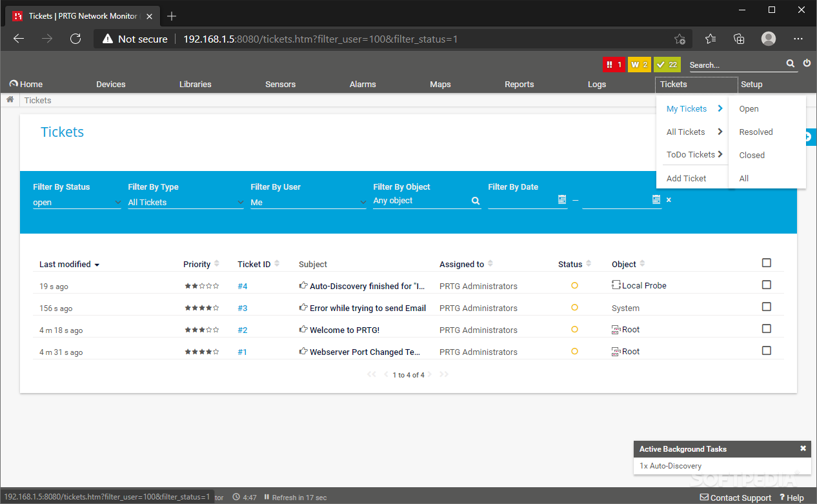This screenshot has height=504, width=817.
Task: Click the Tickets breadcrumb text
Action: click(x=37, y=100)
